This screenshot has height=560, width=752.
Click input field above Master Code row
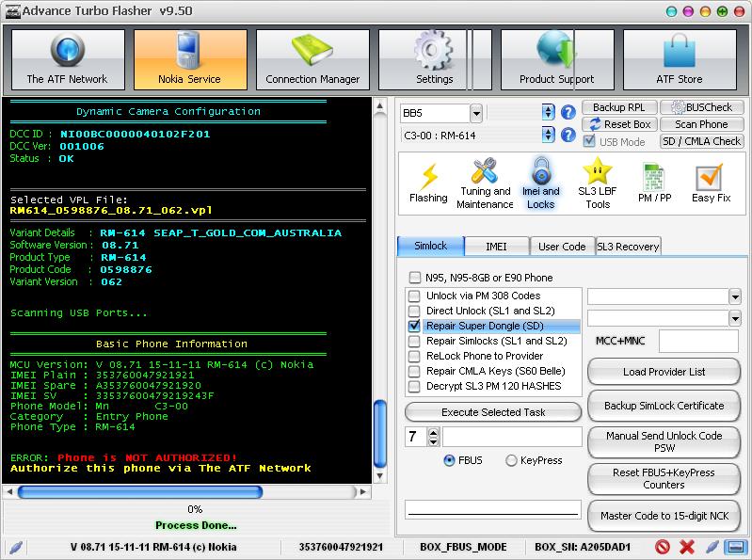coord(493,510)
